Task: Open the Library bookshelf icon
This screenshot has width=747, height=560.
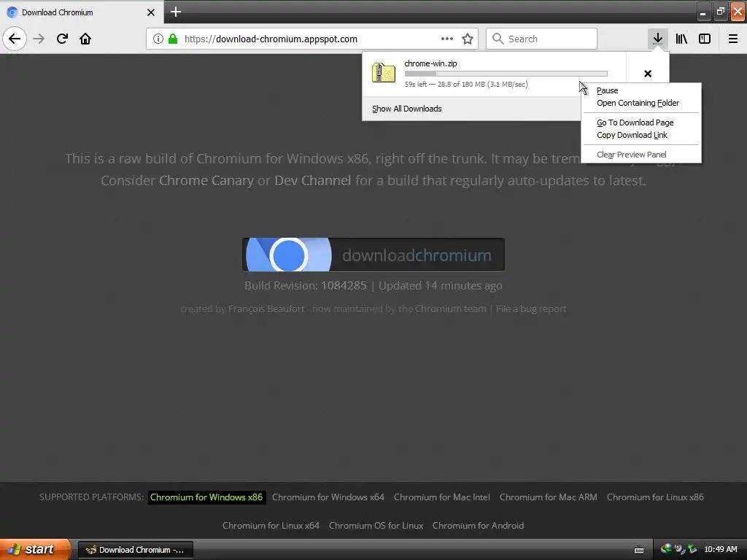Action: tap(681, 39)
